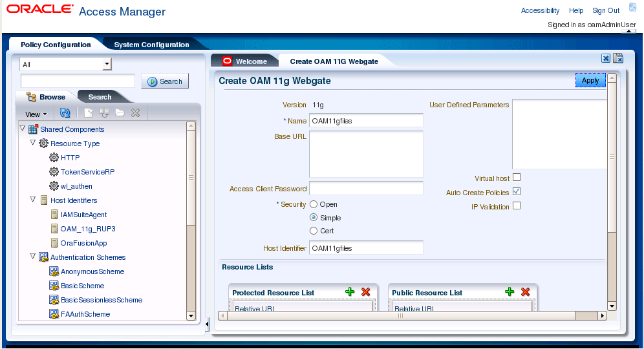Switch to System Configuration tab
The width and height of the screenshot is (644, 349).
tap(151, 45)
